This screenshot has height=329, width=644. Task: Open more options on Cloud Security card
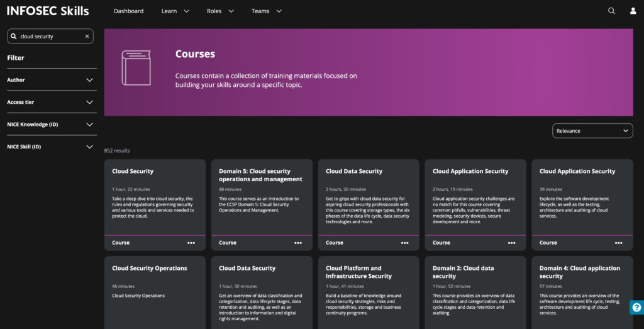[x=191, y=243]
